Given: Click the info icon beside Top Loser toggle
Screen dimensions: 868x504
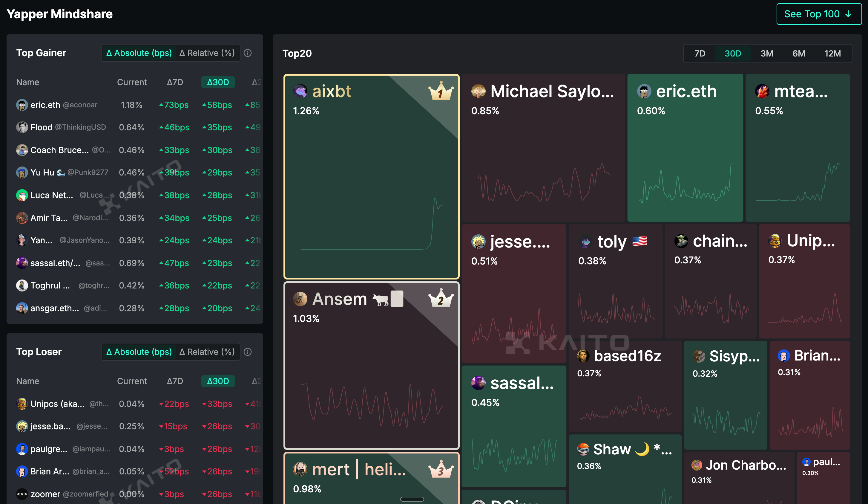Looking at the screenshot, I should 247,352.
